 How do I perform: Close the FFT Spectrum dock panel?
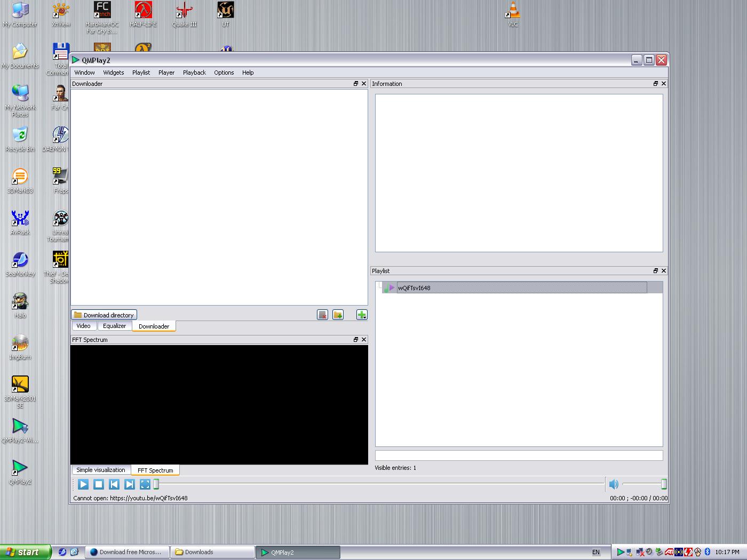click(x=364, y=340)
